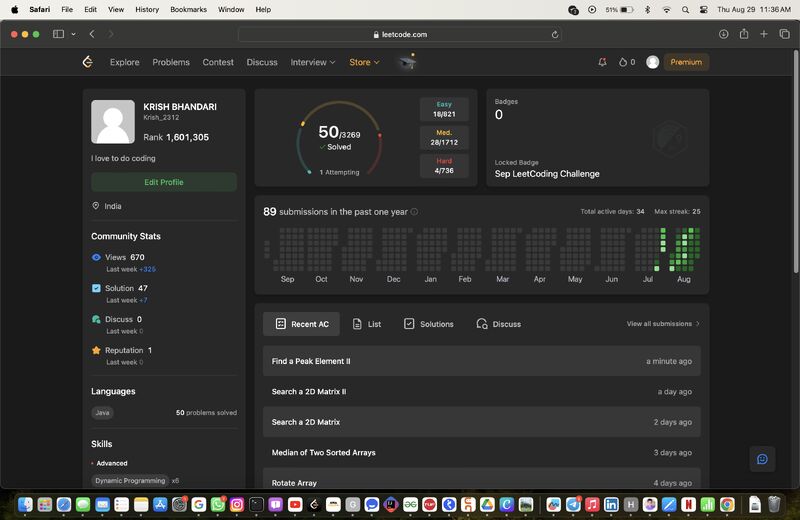Screen dimensions: 800x520
Task: Click the location pin icon beside India
Action: pos(95,206)
